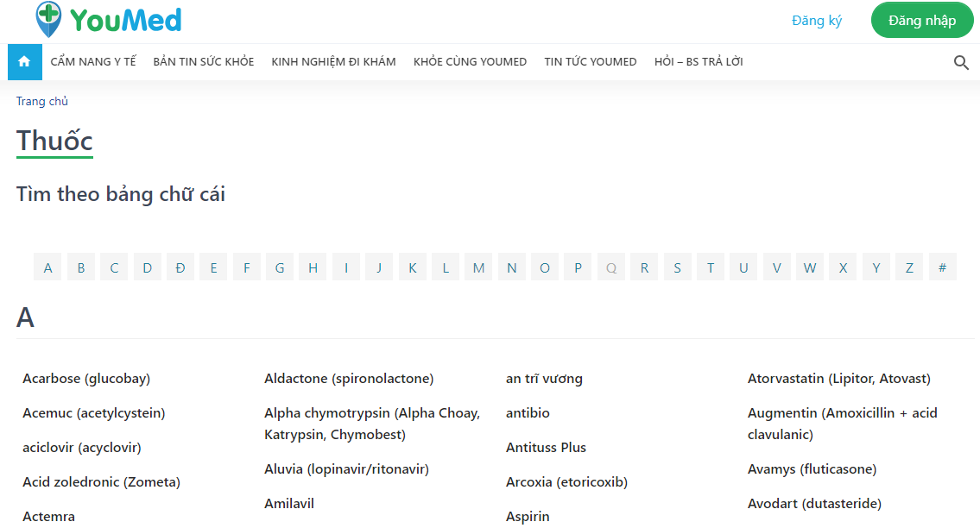This screenshot has height=528, width=980.
Task: Open Avamys (fluticasone) drug page
Action: pos(812,469)
